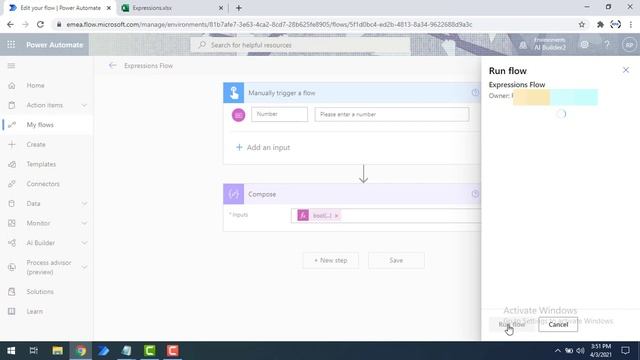Image resolution: width=640 pixels, height=360 pixels.
Task: Click the Compose action icon
Action: click(x=233, y=194)
